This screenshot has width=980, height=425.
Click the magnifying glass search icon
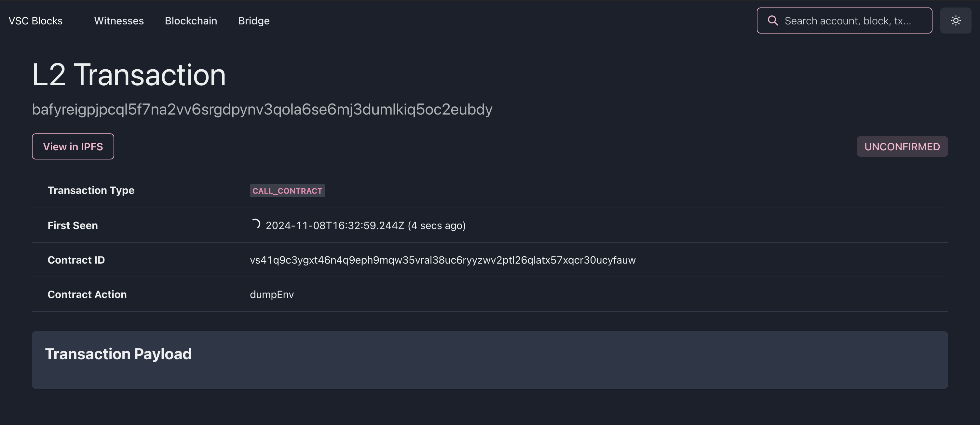[773, 21]
